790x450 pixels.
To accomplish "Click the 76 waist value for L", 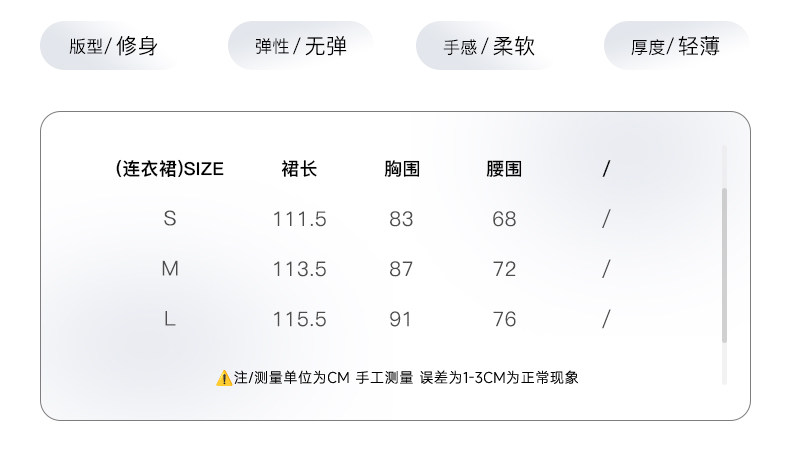I will tap(504, 319).
